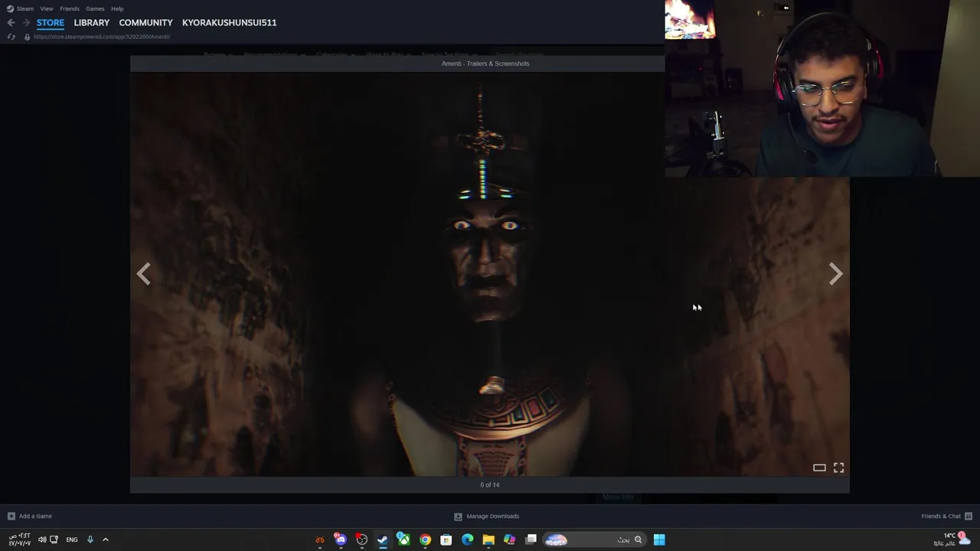Open Discord from the taskbar
The width and height of the screenshot is (980, 551).
(341, 540)
